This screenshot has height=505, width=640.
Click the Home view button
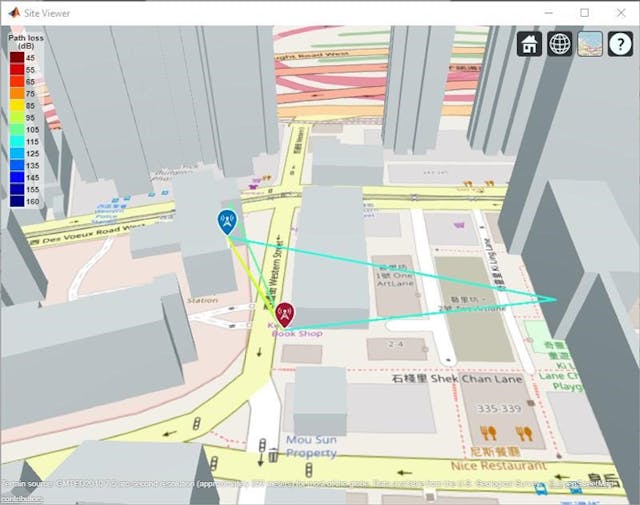coord(529,44)
